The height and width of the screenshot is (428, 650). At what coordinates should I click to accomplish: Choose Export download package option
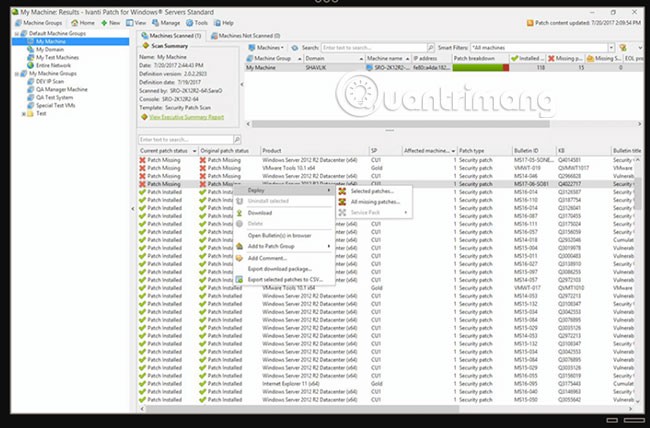pyautogui.click(x=284, y=269)
